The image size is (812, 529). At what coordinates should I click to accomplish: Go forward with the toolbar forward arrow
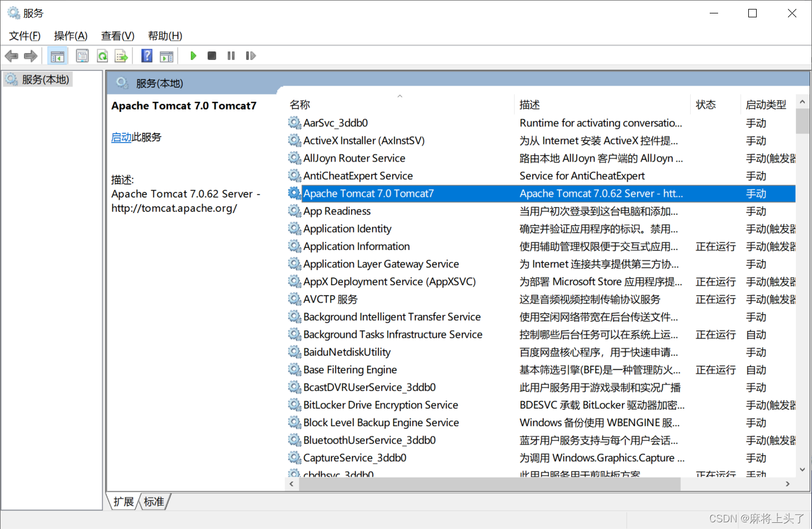point(31,56)
